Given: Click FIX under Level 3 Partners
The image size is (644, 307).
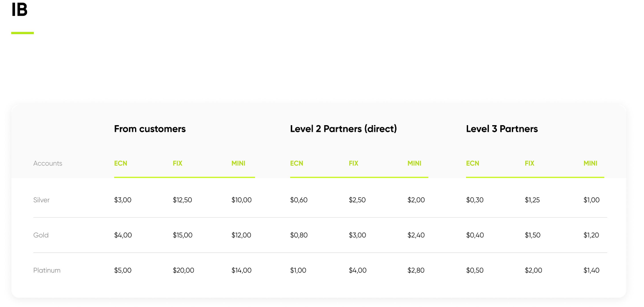Looking at the screenshot, I should (x=529, y=164).
